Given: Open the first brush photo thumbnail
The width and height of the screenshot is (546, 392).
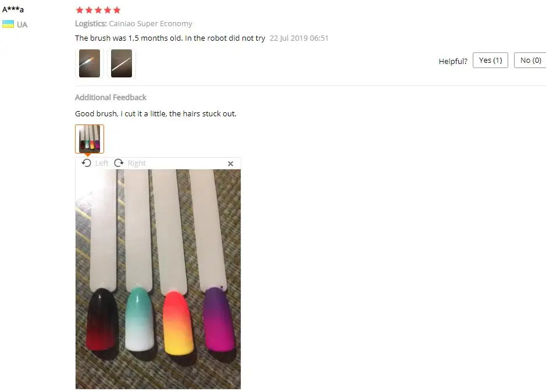Looking at the screenshot, I should click(x=90, y=63).
